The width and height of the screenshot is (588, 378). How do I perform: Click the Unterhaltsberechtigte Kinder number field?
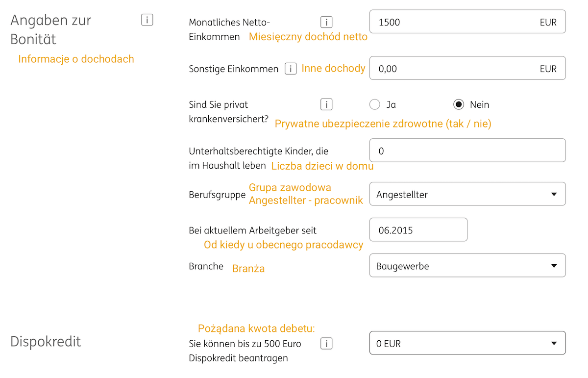coord(467,151)
